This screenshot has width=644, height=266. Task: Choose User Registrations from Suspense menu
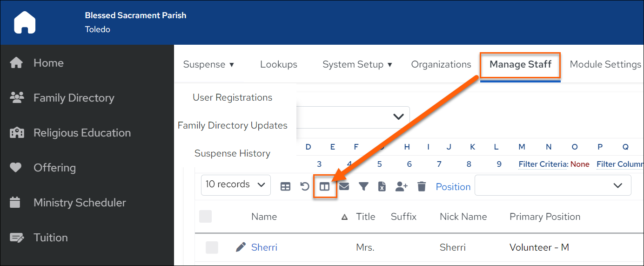[233, 97]
